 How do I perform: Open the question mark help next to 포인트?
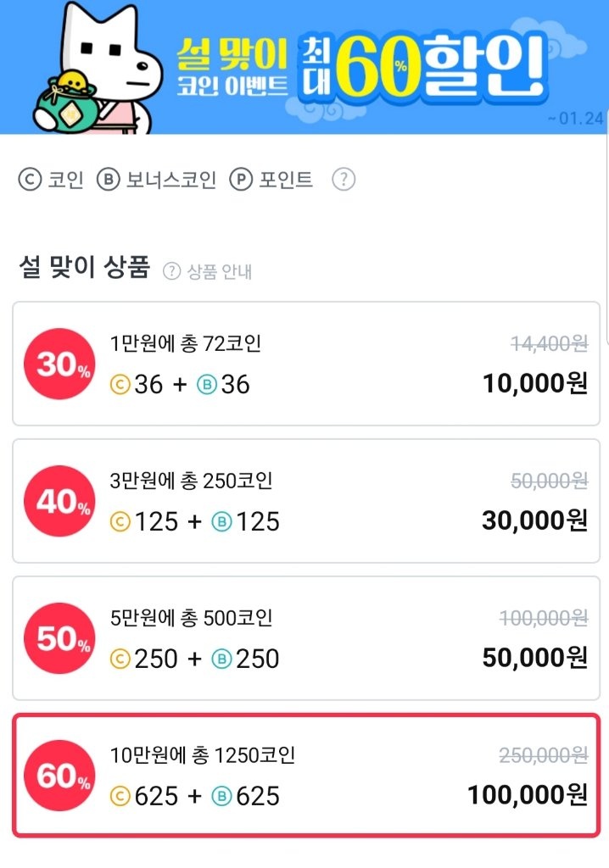click(344, 180)
